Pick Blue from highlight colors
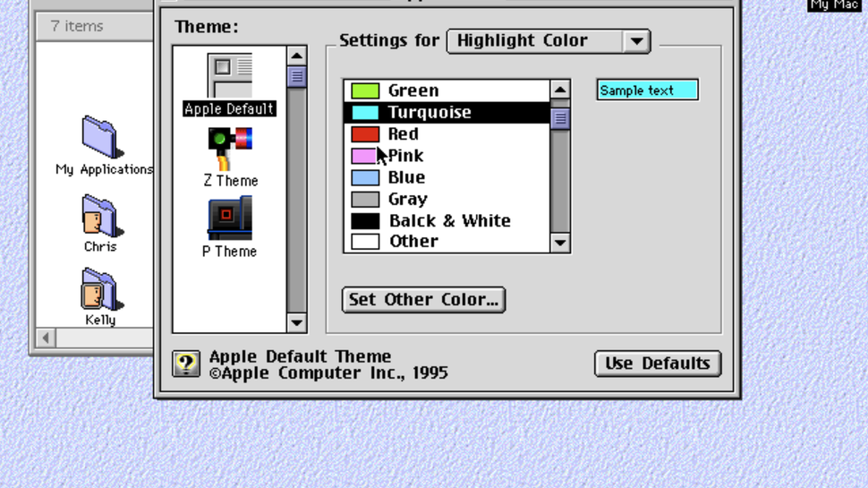This screenshot has width=868, height=488. coord(406,177)
